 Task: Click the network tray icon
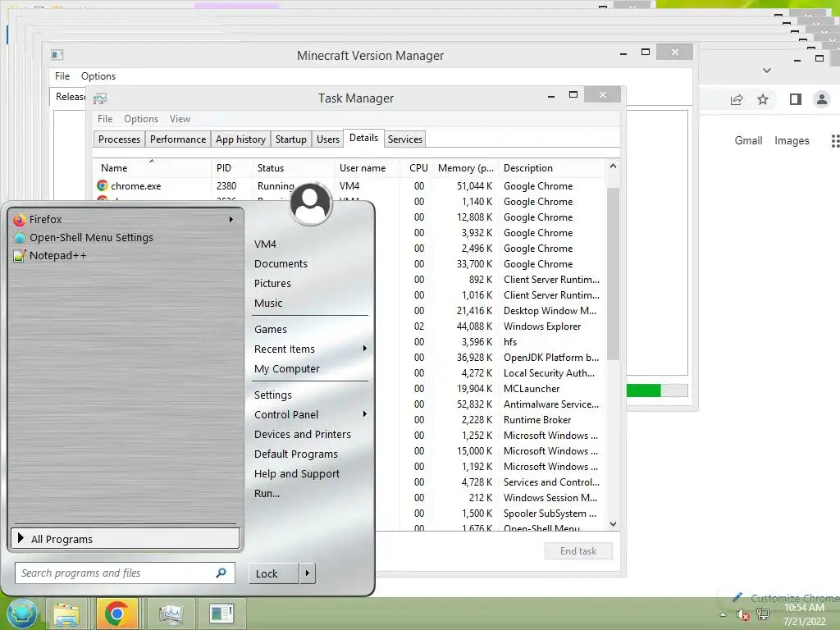tap(763, 614)
